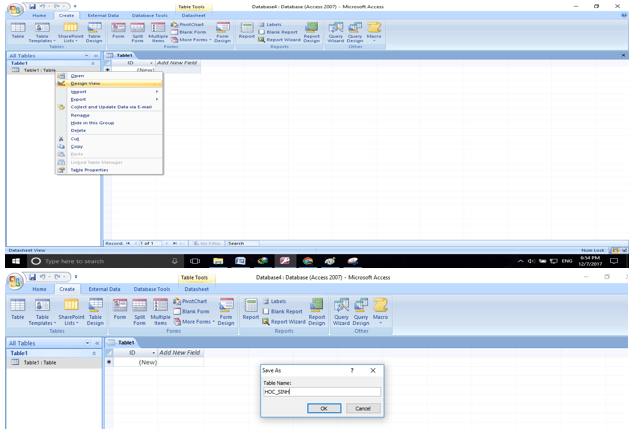635x437 pixels.
Task: Click Delete in the context menu
Action: coord(78,130)
